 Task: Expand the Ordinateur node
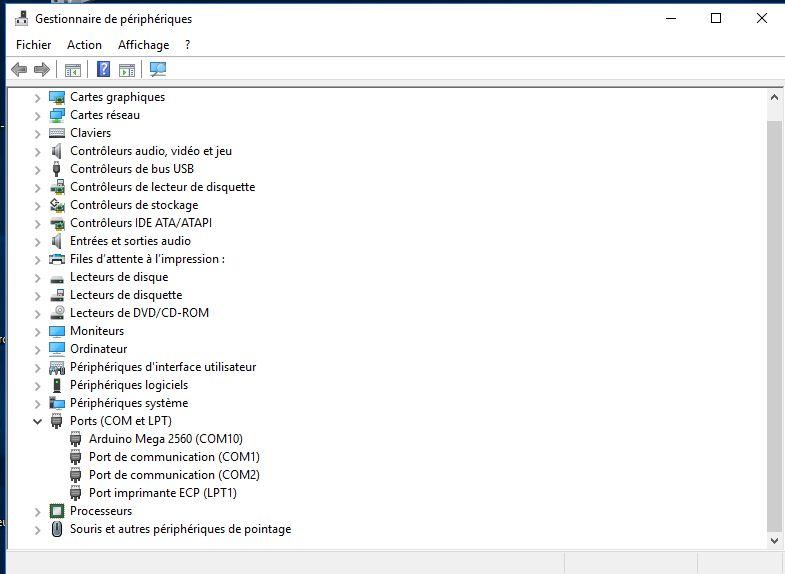tap(38, 350)
